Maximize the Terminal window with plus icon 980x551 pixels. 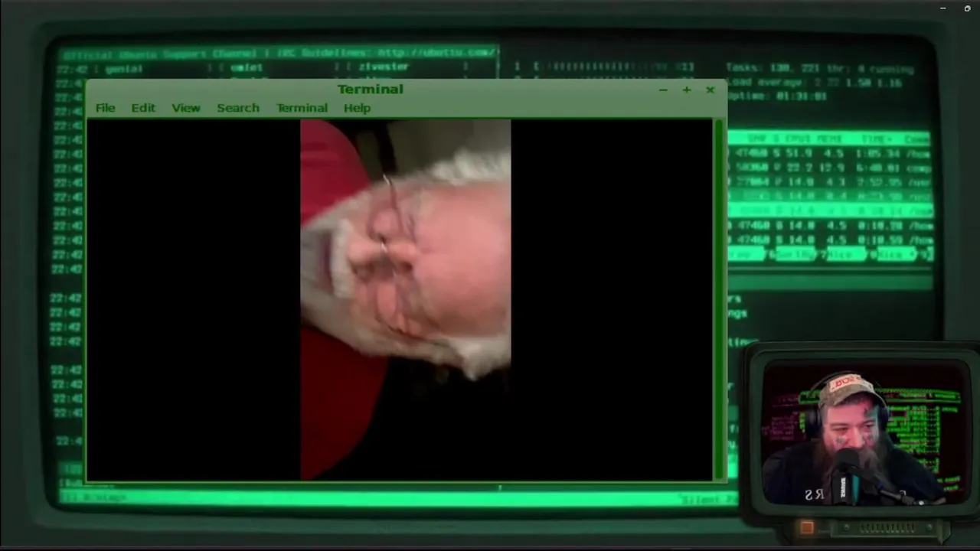687,90
